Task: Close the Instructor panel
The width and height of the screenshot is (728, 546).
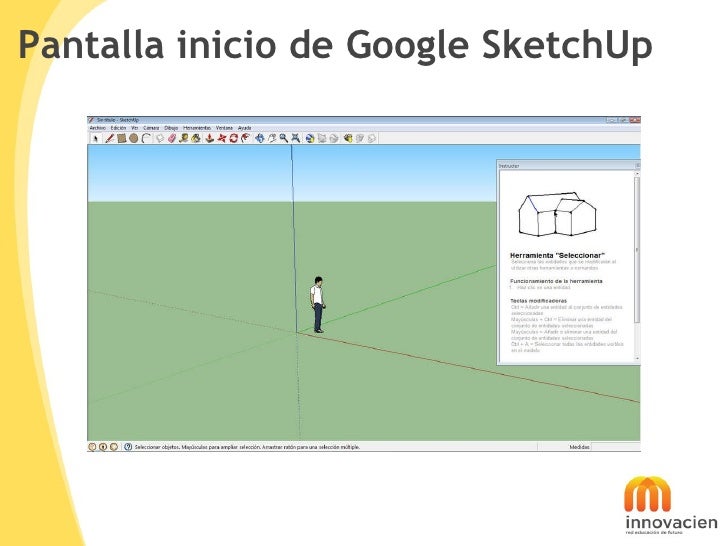Action: [x=637, y=165]
